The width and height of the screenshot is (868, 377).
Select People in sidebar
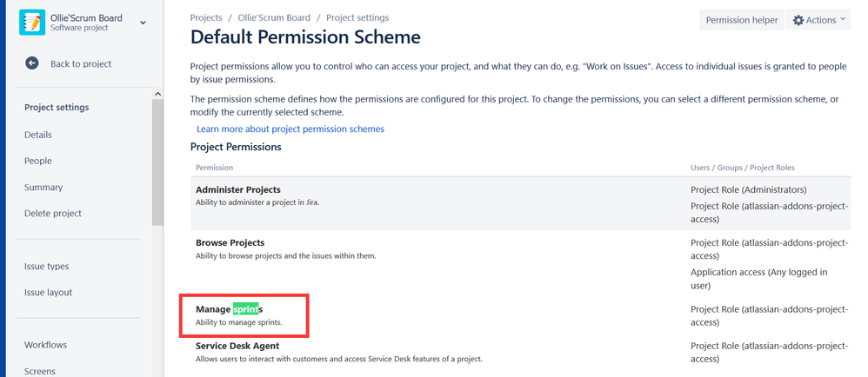click(38, 161)
